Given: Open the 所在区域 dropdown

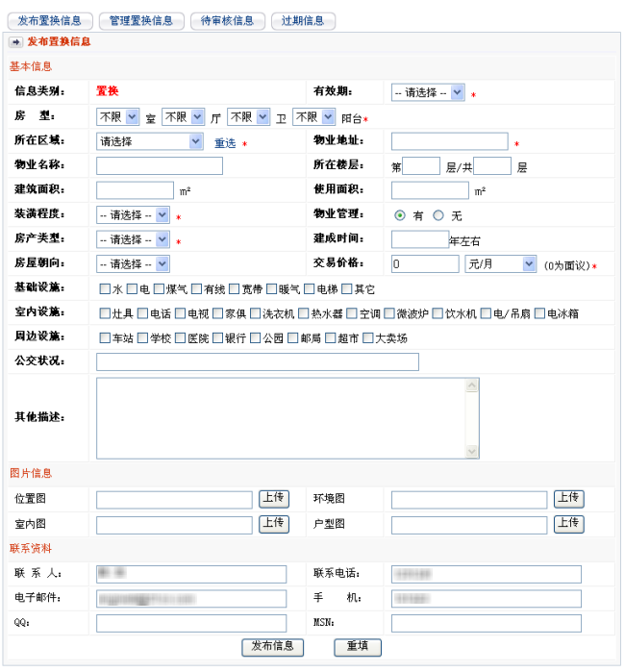Looking at the screenshot, I should coord(150,141).
